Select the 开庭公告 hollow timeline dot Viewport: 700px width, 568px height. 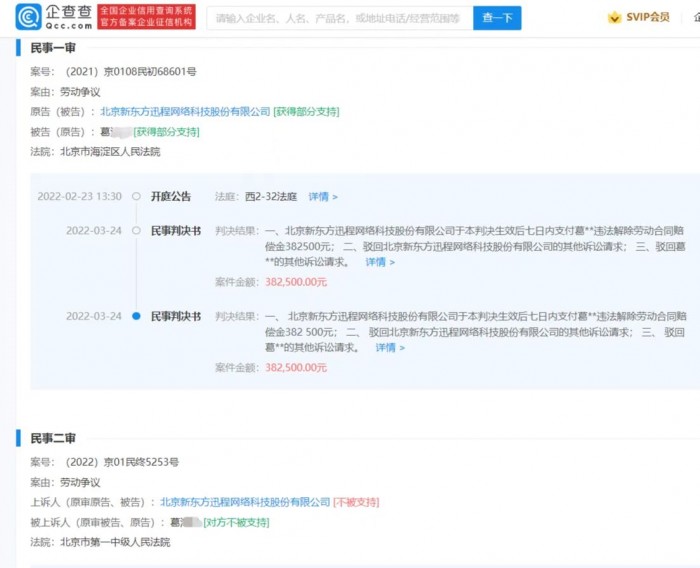pyautogui.click(x=136, y=197)
